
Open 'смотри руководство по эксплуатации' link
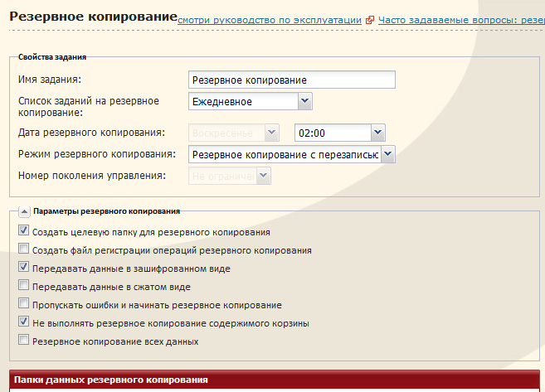click(270, 19)
